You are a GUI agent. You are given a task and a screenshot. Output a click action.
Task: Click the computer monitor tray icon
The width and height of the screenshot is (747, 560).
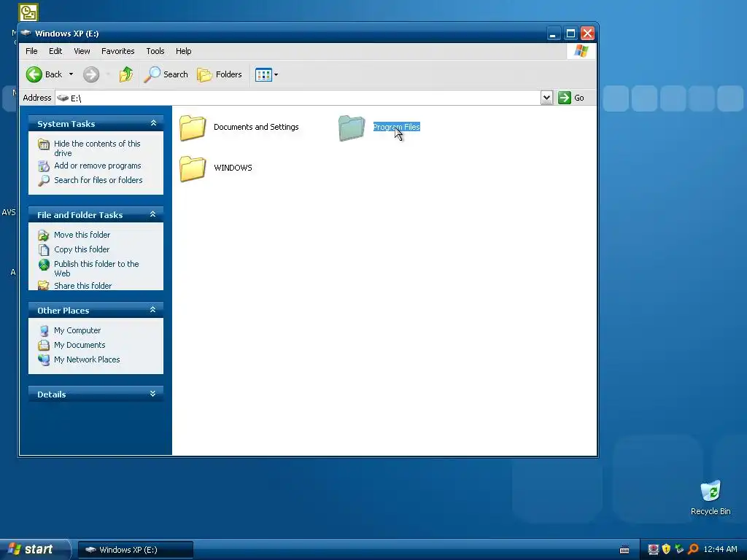pos(653,550)
